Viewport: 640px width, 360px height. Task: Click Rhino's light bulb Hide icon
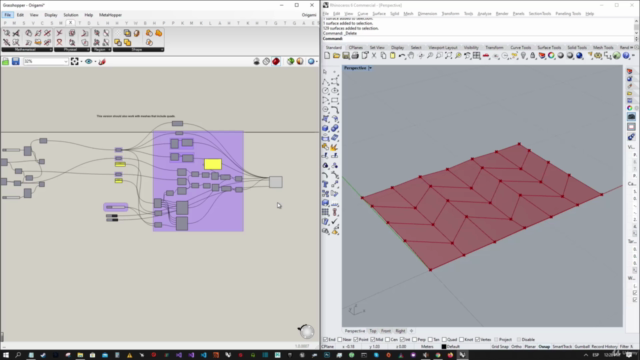[523, 56]
